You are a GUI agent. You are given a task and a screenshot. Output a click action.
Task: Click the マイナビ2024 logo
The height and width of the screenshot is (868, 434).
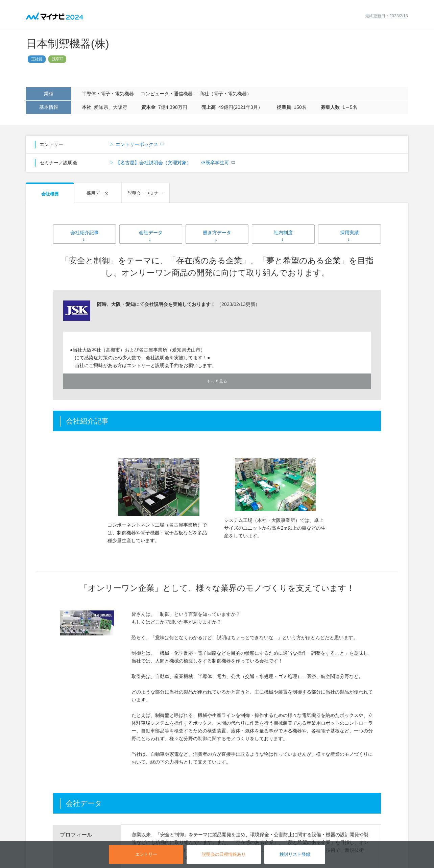click(x=55, y=16)
